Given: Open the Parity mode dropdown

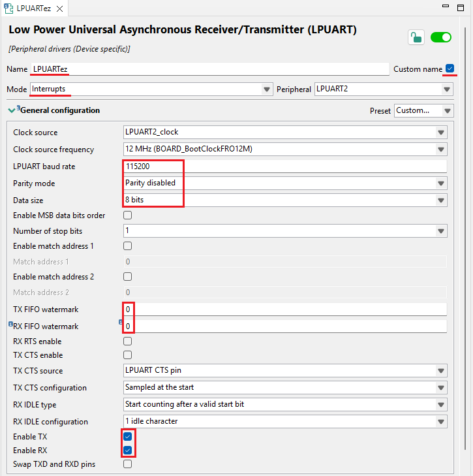Looking at the screenshot, I should coord(441,183).
